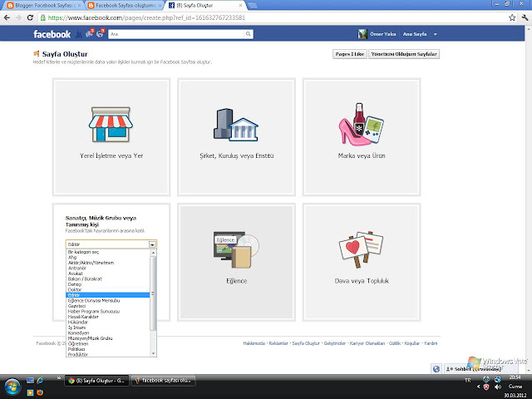
Task: Click the Reklamlar footer link
Action: pos(278,343)
